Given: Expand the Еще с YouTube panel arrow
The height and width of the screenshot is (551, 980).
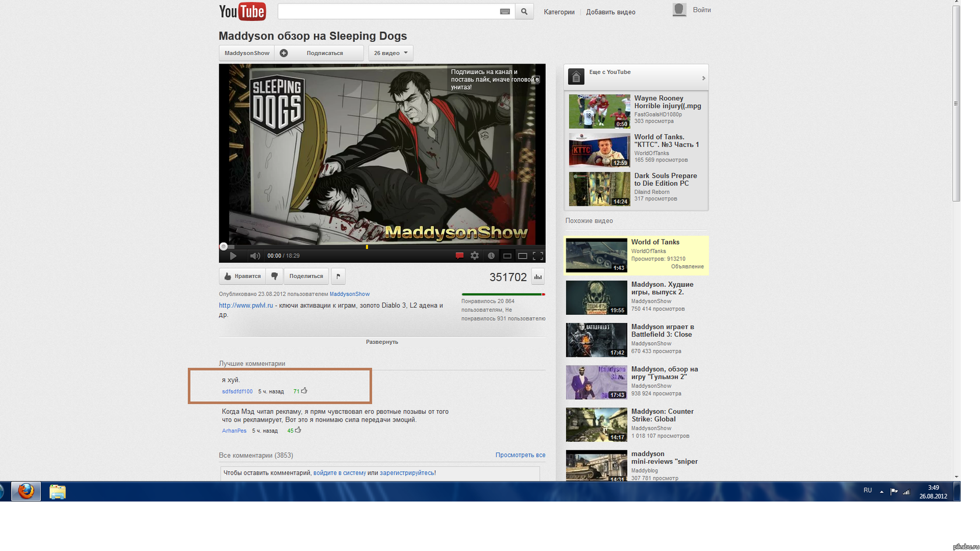Looking at the screenshot, I should pyautogui.click(x=703, y=78).
